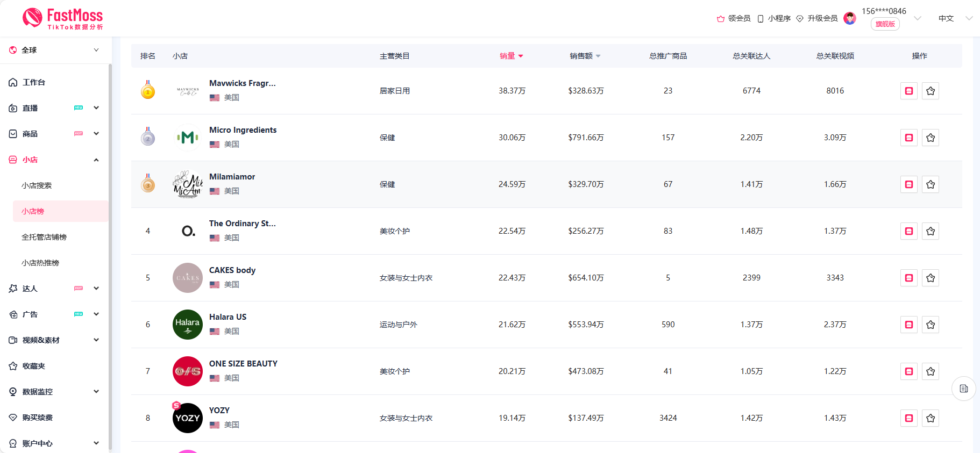
Task: Star the Halara US shop row
Action: 931,325
